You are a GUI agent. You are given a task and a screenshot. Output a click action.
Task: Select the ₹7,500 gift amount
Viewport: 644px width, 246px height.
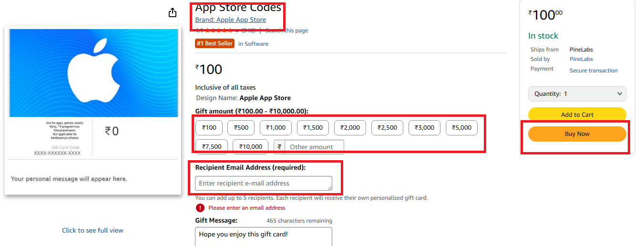(x=212, y=147)
